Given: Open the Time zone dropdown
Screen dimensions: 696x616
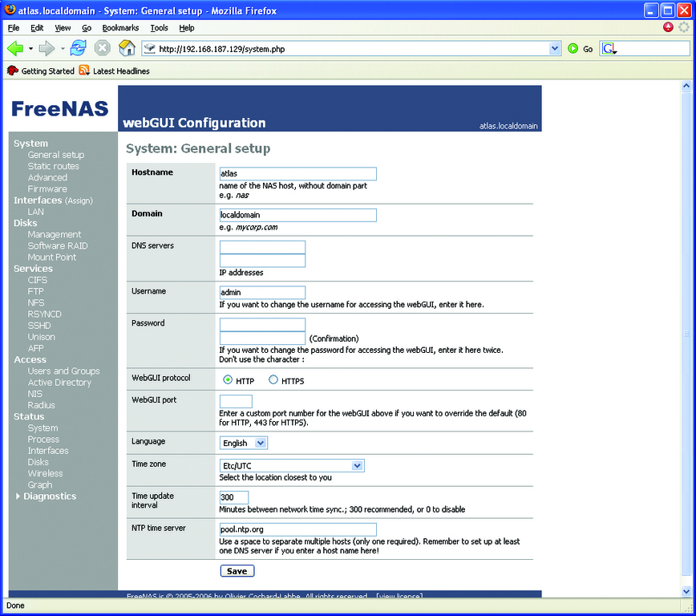Looking at the screenshot, I should click(292, 465).
